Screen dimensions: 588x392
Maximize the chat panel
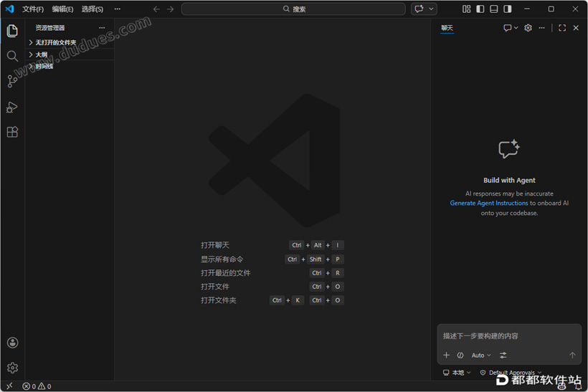562,28
